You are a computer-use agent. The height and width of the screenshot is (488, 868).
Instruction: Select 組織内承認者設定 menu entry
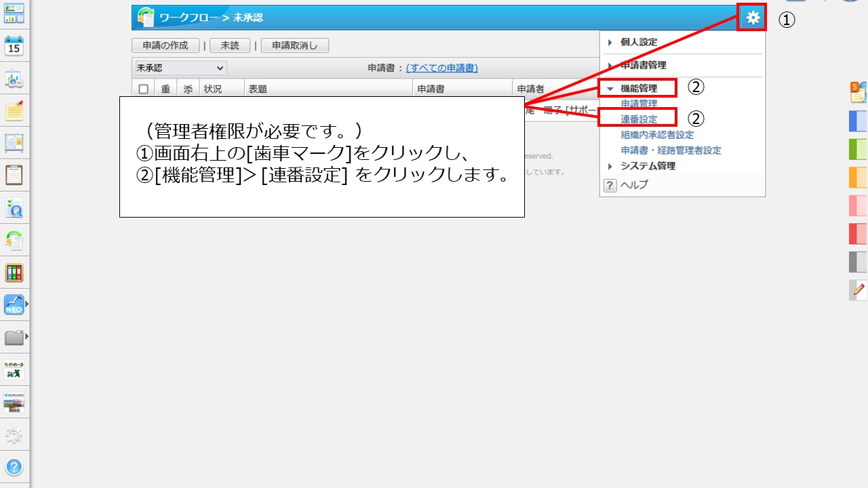point(656,135)
